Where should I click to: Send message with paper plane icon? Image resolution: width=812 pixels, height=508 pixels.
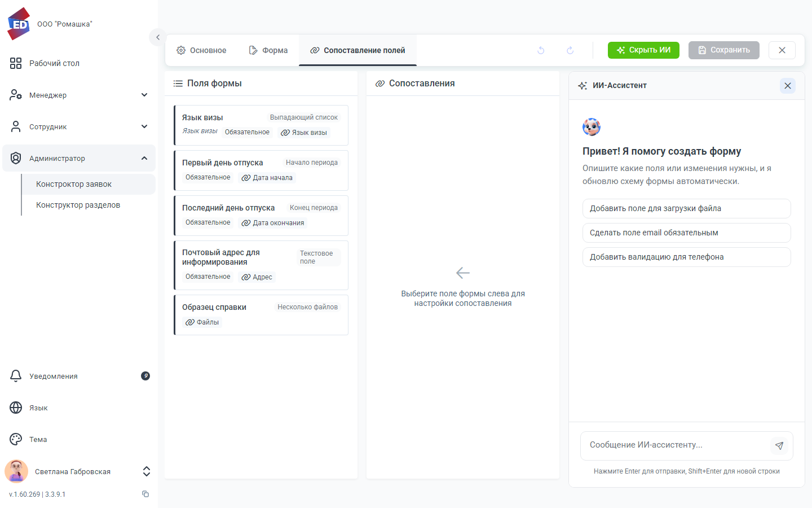(779, 445)
